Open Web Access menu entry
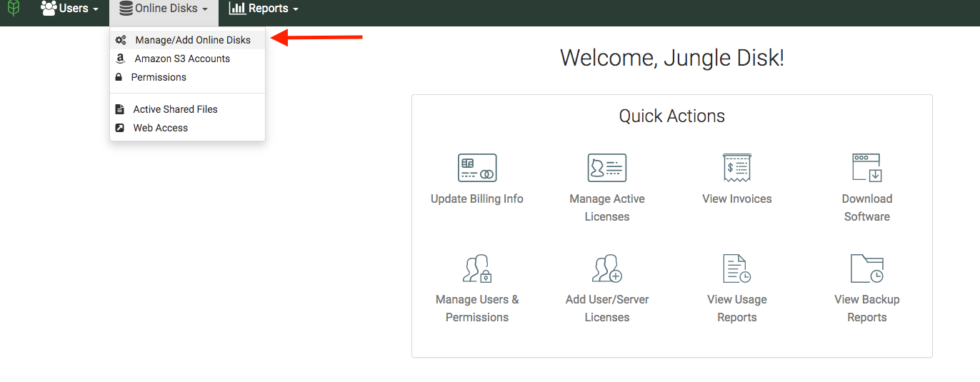The height and width of the screenshot is (382, 980). [x=187, y=128]
